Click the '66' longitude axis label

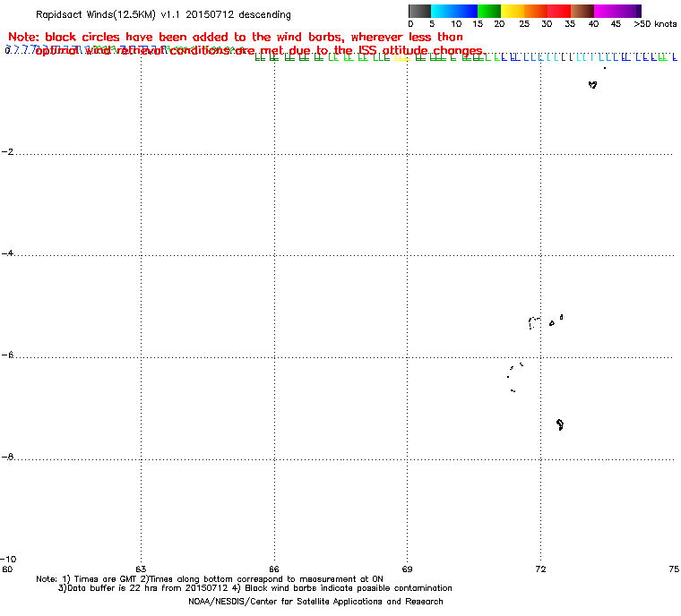pyautogui.click(x=274, y=569)
